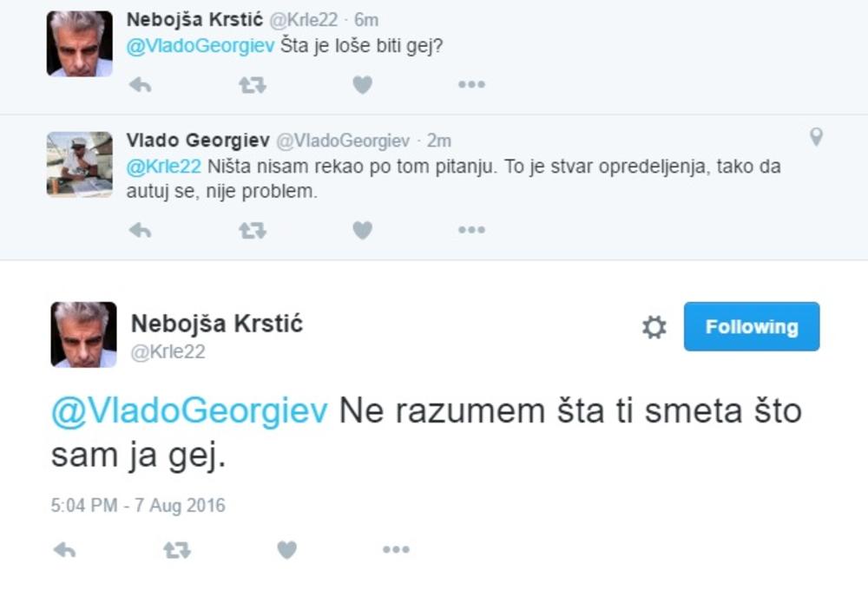Reply to Vlado Georgiev's tweet
The image size is (868, 590).
click(x=140, y=230)
